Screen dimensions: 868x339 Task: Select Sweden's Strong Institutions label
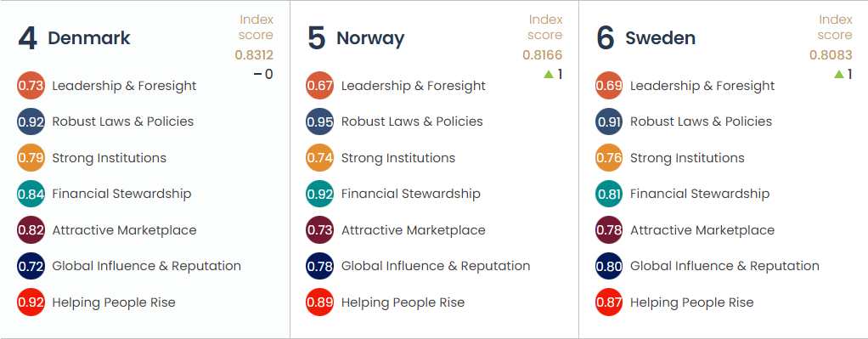[x=688, y=158]
